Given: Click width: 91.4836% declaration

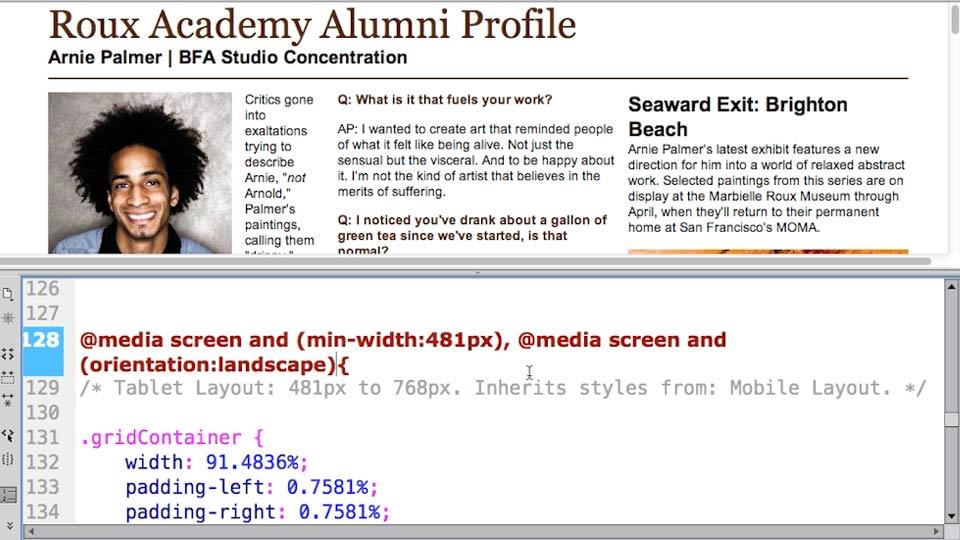Looking at the screenshot, I should (217, 462).
